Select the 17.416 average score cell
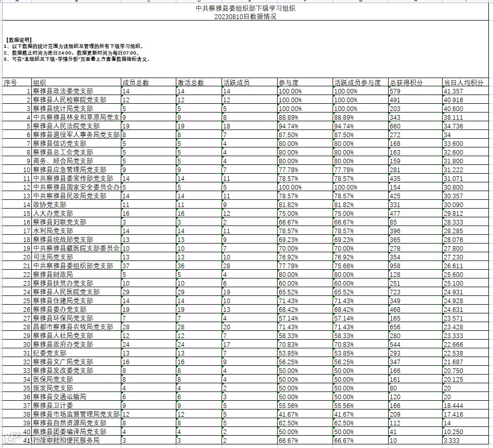This screenshot has height=448, width=493. coord(465,415)
